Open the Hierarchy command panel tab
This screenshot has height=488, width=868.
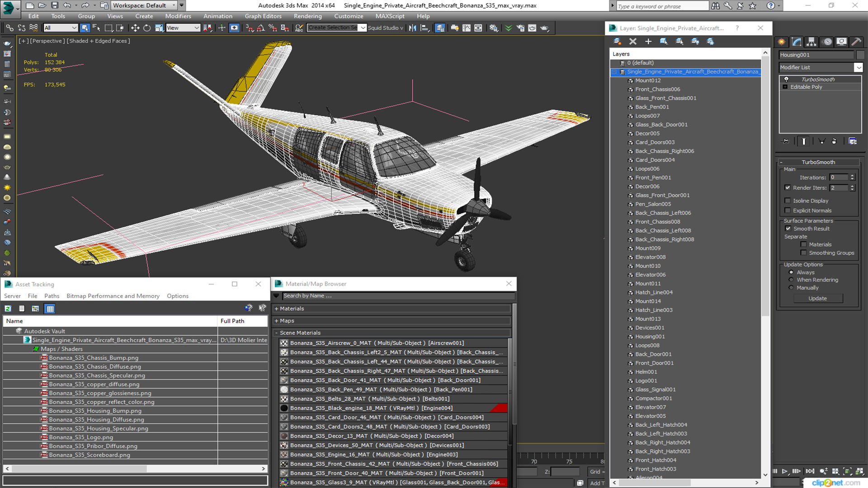tap(811, 42)
